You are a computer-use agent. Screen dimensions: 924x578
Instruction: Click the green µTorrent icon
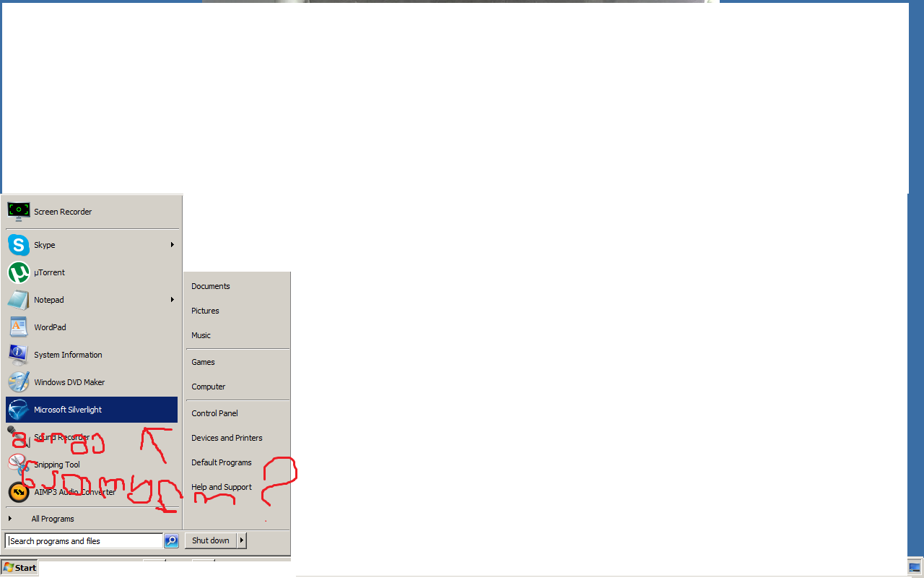click(x=19, y=272)
